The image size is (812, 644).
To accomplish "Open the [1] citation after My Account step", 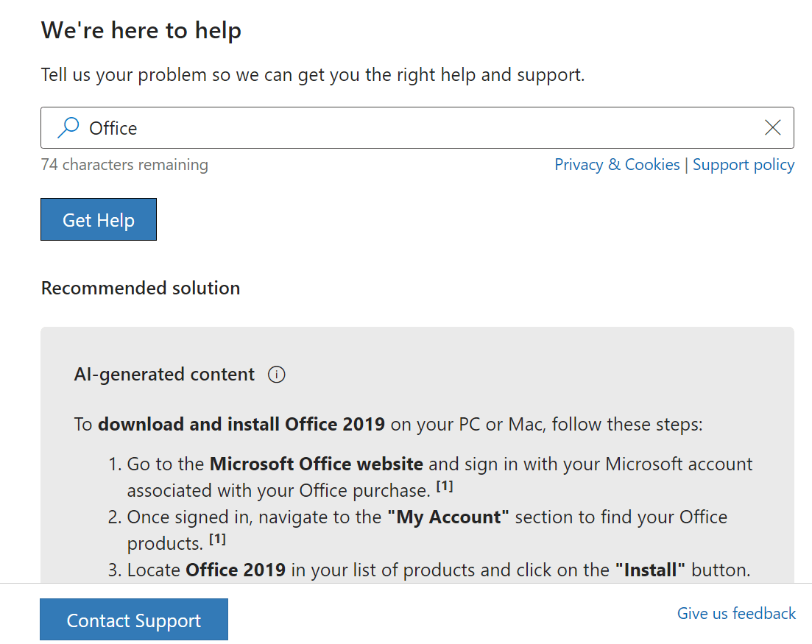I will click(x=219, y=538).
